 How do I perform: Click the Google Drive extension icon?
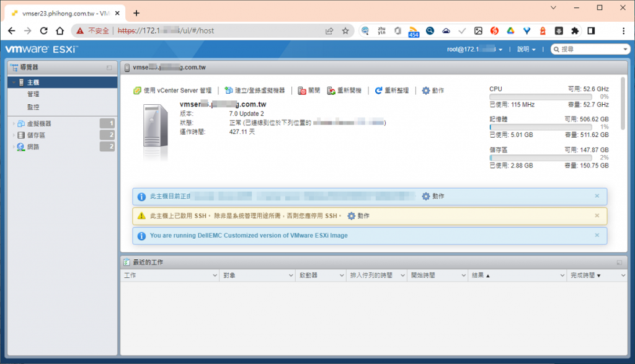tap(510, 31)
